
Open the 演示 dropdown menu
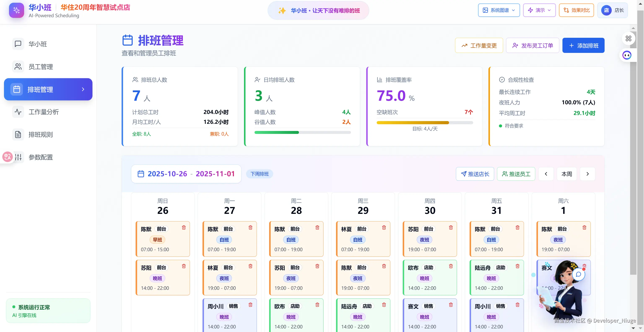[539, 10]
